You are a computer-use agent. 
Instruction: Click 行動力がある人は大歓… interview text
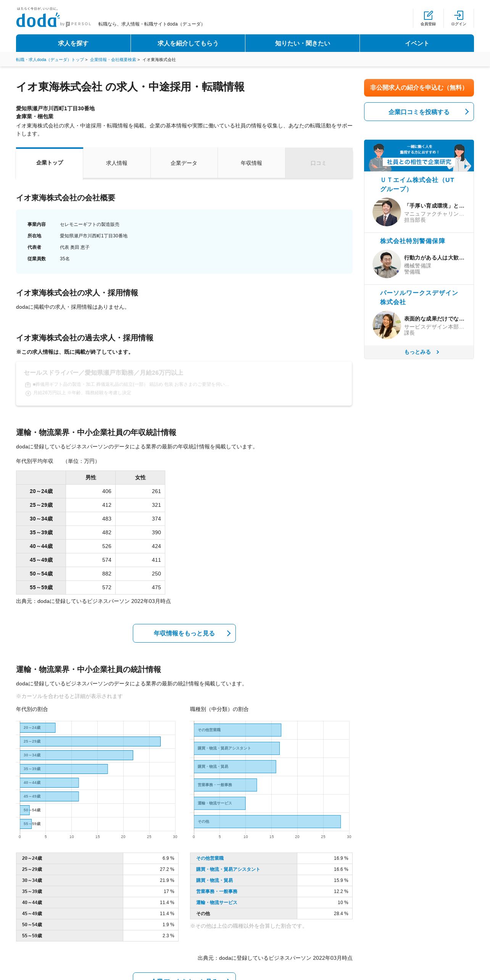[x=434, y=258]
